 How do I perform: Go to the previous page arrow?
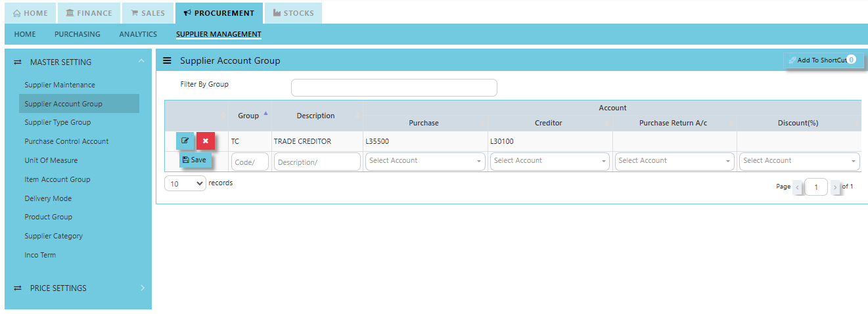[x=798, y=187]
